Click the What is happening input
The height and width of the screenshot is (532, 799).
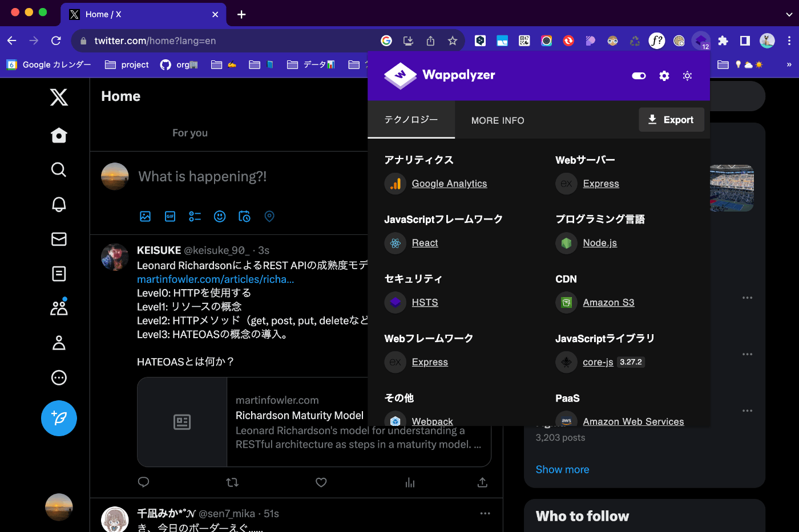click(203, 177)
